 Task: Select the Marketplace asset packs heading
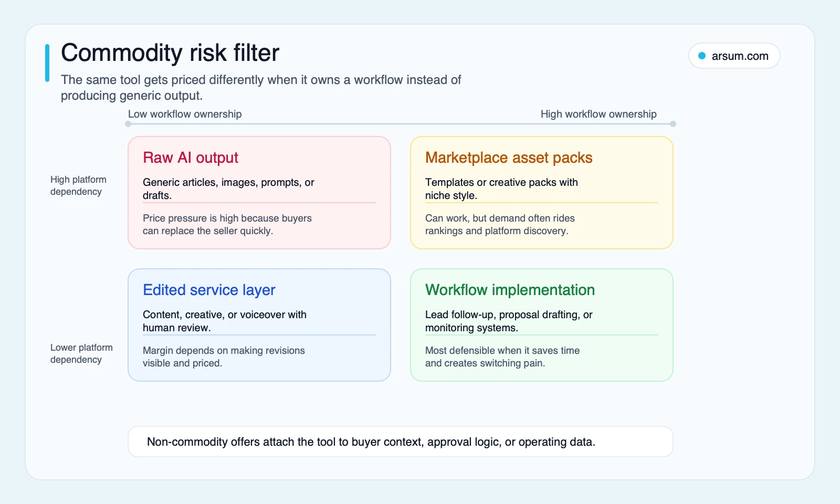(509, 157)
